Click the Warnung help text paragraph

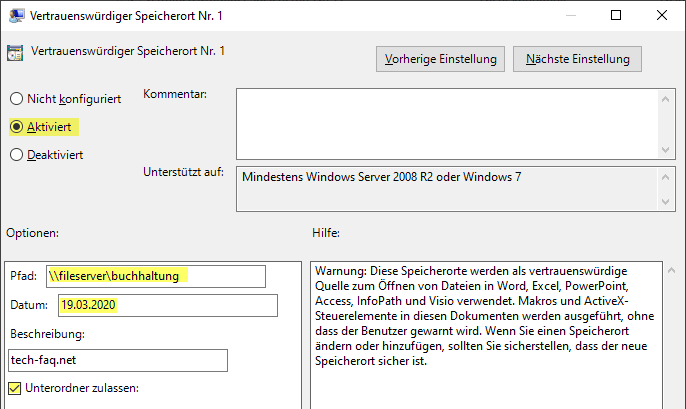click(485, 316)
